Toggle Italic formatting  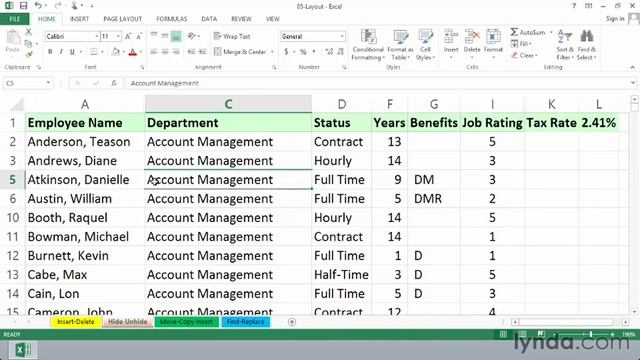click(x=61, y=52)
